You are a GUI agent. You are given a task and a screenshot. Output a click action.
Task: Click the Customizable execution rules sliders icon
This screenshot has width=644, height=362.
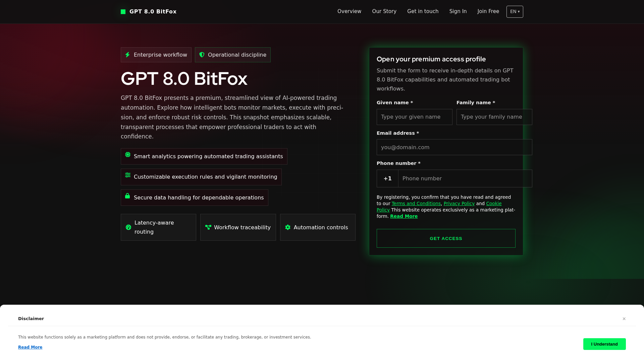(x=128, y=175)
